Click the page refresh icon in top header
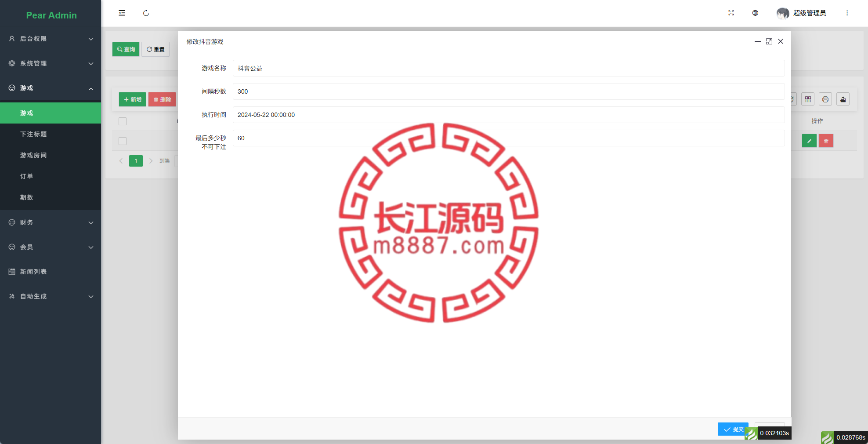The width and height of the screenshot is (868, 444). click(146, 13)
